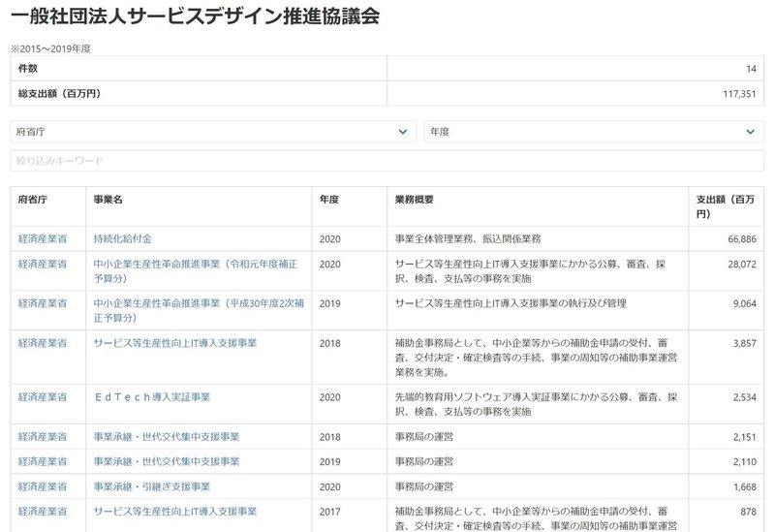Open the 持続化給付金 project link
The height and width of the screenshot is (532, 775).
123,238
